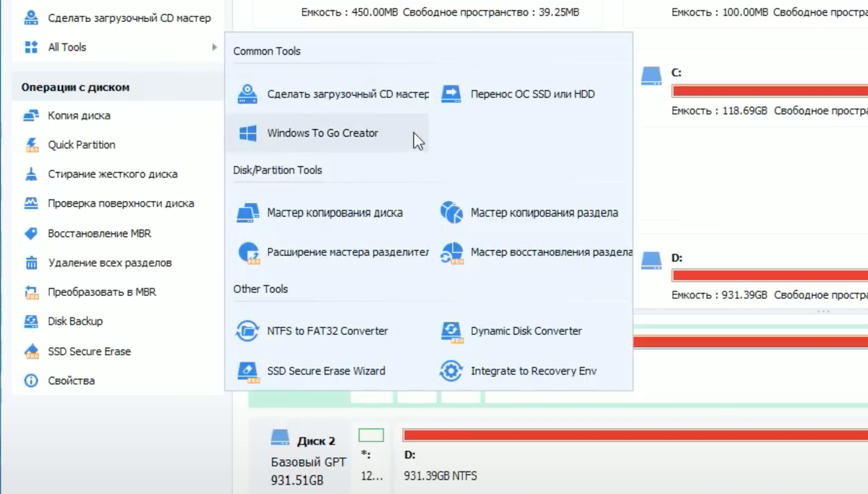Click the Базовый GPT disk label
The image size is (868, 494).
(x=309, y=462)
